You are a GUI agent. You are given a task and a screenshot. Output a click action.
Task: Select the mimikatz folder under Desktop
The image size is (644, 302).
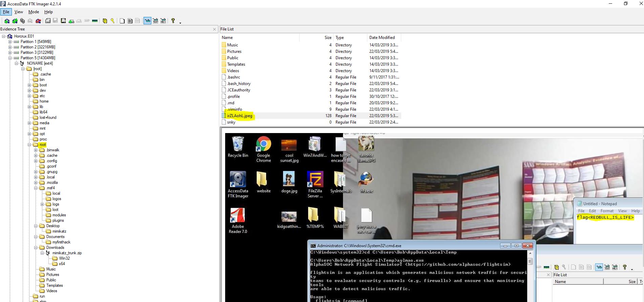[x=59, y=231]
